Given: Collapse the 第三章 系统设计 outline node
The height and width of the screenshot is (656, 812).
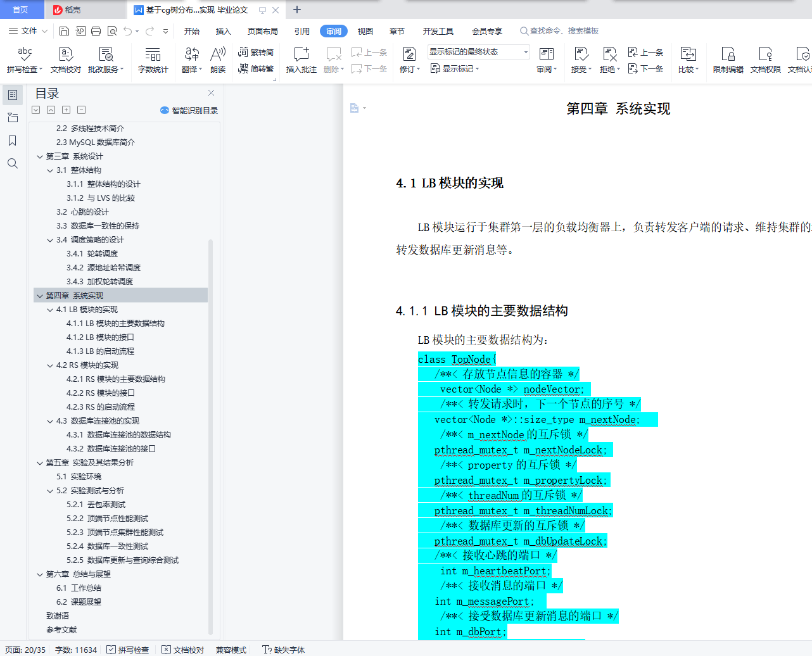Looking at the screenshot, I should pyautogui.click(x=40, y=156).
